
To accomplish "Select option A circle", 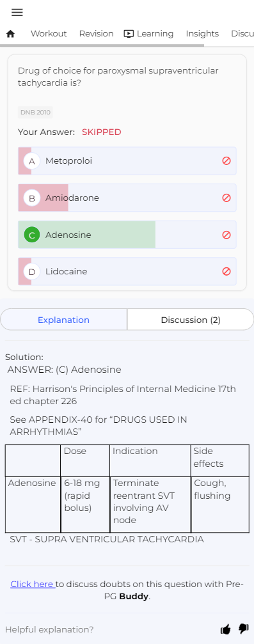I will click(x=31, y=161).
